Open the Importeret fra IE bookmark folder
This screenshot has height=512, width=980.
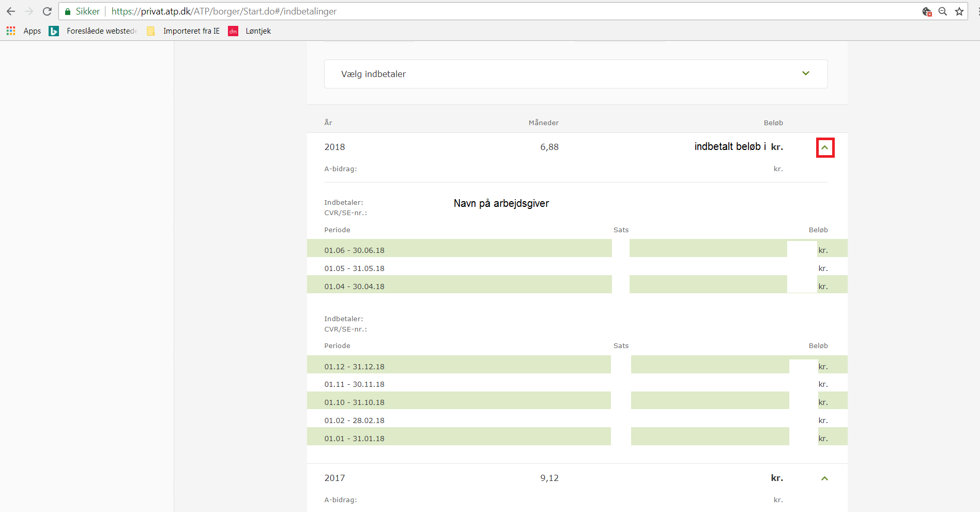tap(191, 31)
